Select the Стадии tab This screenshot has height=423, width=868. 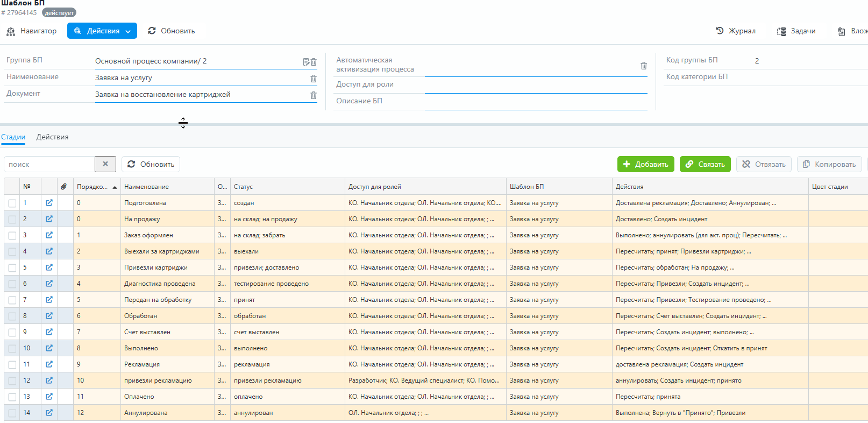(13, 137)
